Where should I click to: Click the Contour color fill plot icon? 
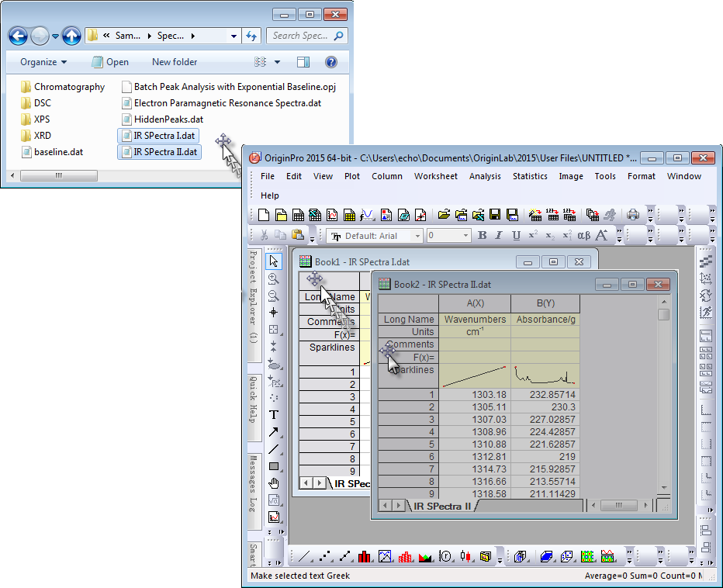tap(587, 557)
